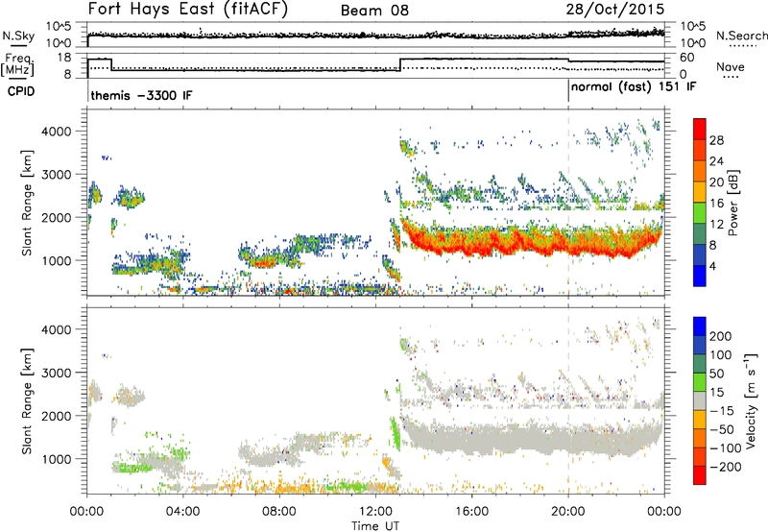Screen dimensions: 768x532
Task: Select the '60' tick of the Nave axis
Action: [687, 58]
